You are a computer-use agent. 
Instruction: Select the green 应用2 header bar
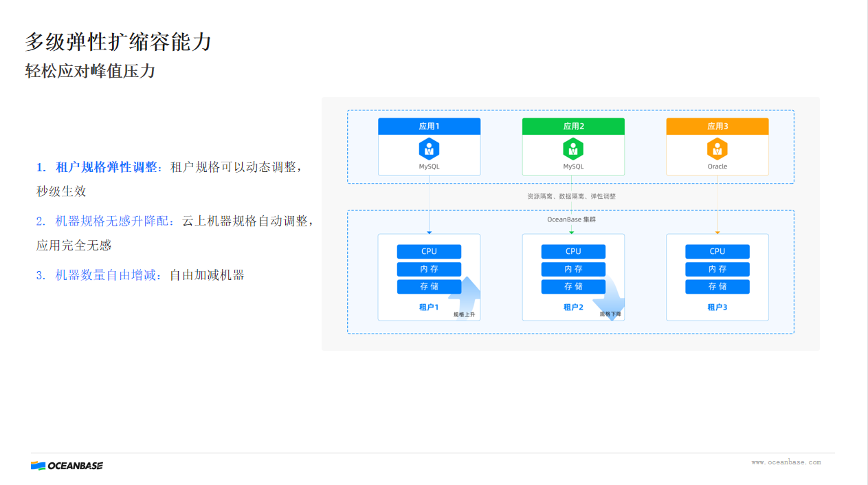pyautogui.click(x=573, y=126)
